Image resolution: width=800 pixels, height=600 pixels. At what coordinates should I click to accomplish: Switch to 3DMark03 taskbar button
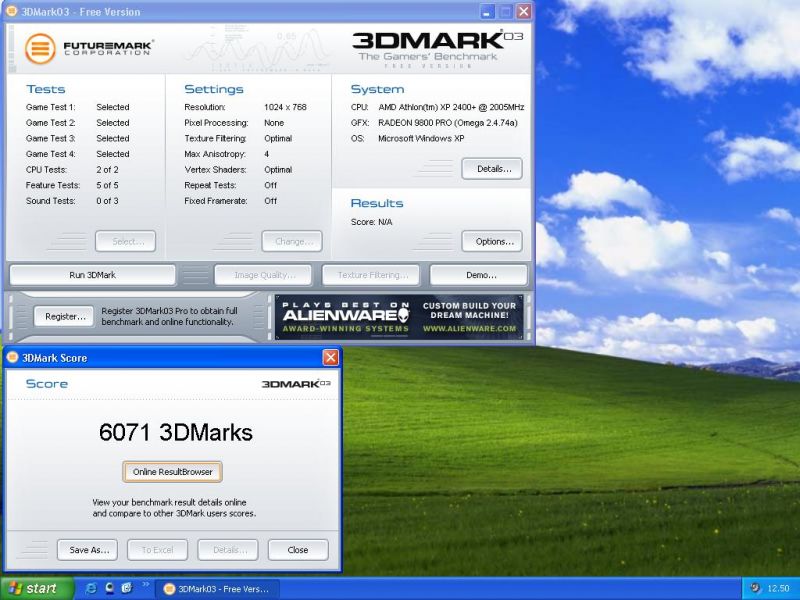[x=217, y=589]
